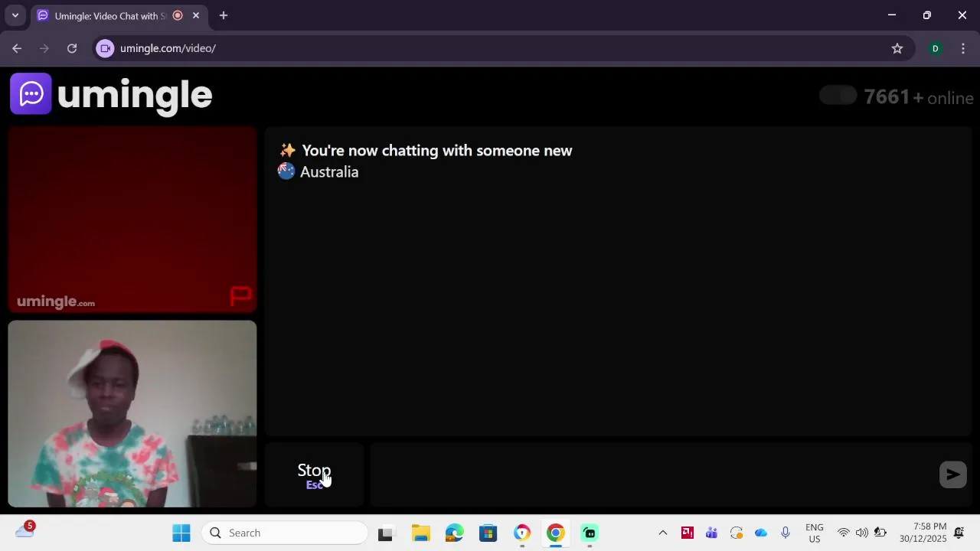Open Microsoft Teams tray icon
Viewport: 980px width, 551px height.
(712, 533)
